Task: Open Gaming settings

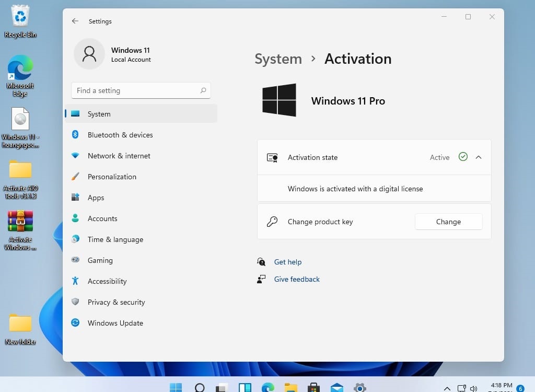Action: pos(141,260)
